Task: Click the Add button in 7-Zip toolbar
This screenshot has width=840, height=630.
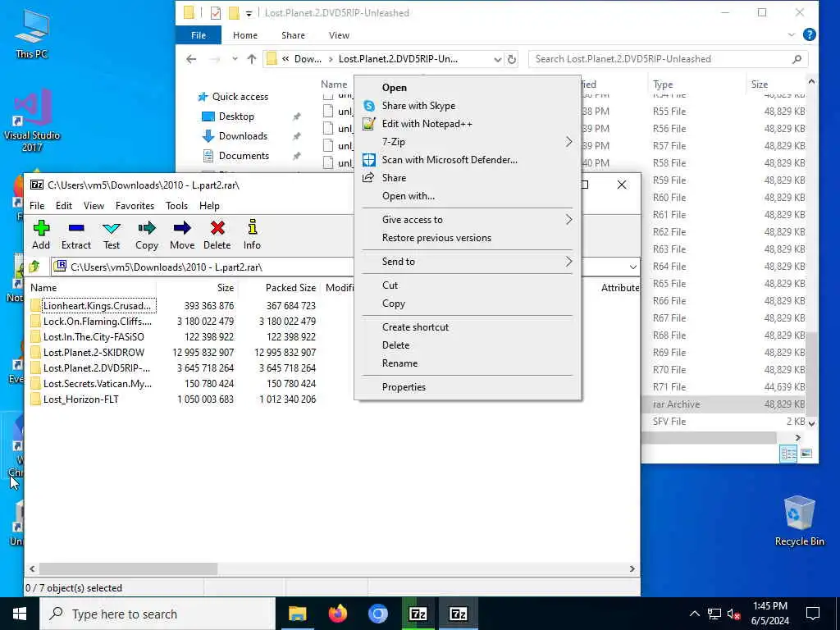Action: click(41, 235)
